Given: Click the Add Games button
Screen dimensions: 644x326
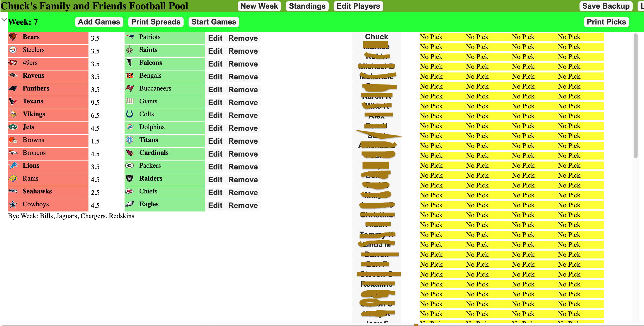Looking at the screenshot, I should tap(99, 22).
